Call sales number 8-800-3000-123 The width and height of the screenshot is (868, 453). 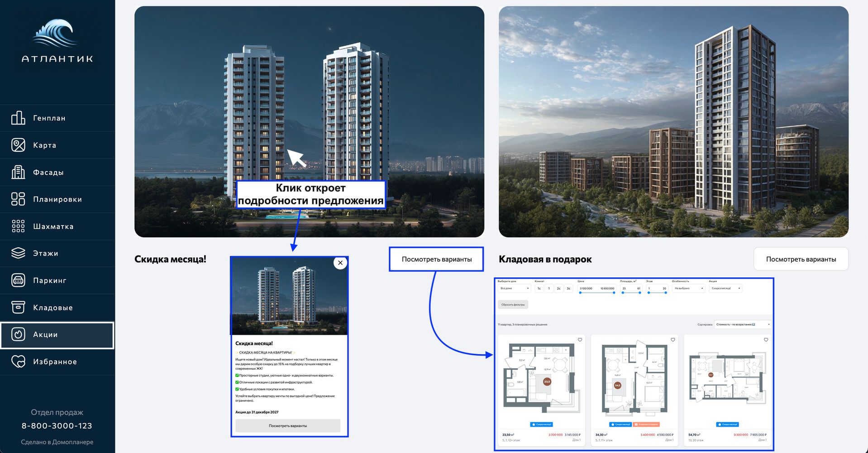click(57, 426)
